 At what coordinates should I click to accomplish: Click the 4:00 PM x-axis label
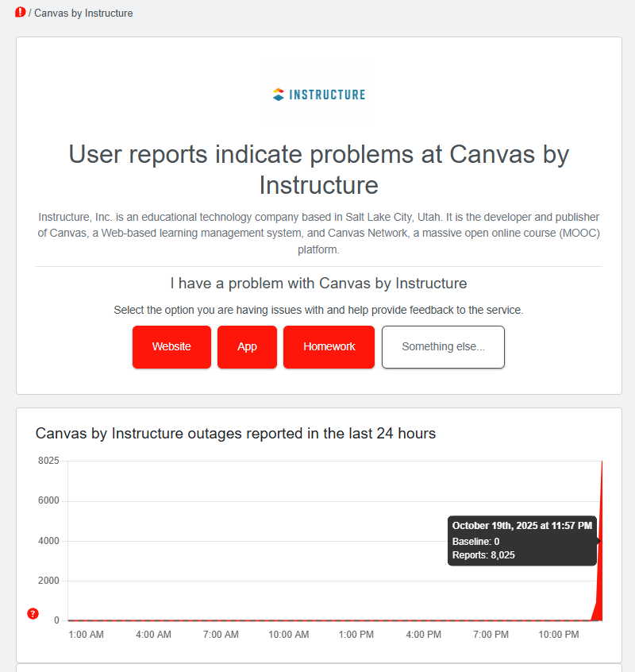click(424, 635)
